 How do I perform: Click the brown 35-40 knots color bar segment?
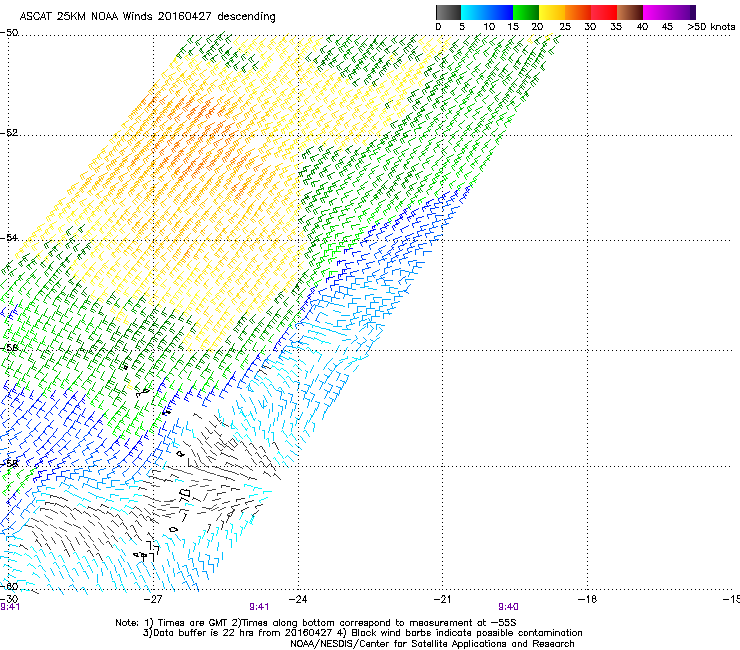(630, 12)
